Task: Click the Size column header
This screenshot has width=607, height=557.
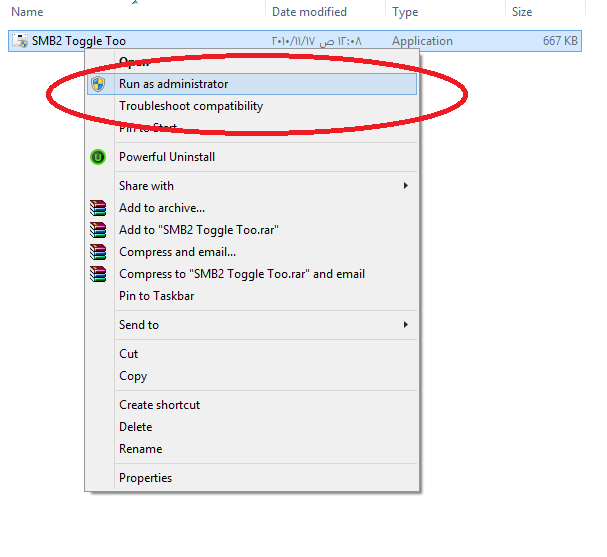Action: pos(522,12)
